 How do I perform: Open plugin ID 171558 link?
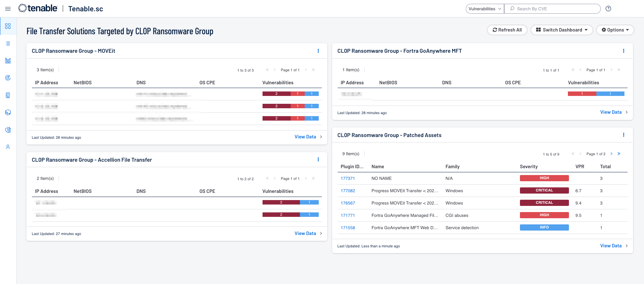coord(348,228)
